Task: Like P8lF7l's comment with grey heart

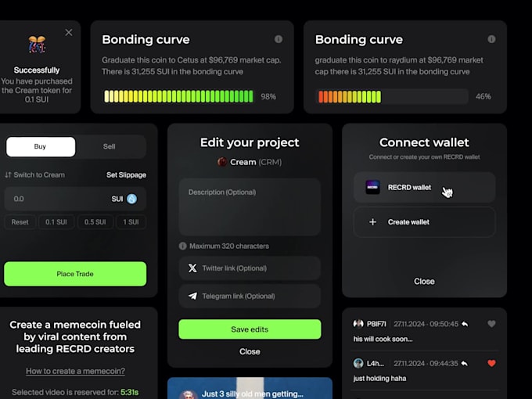Action: click(491, 324)
